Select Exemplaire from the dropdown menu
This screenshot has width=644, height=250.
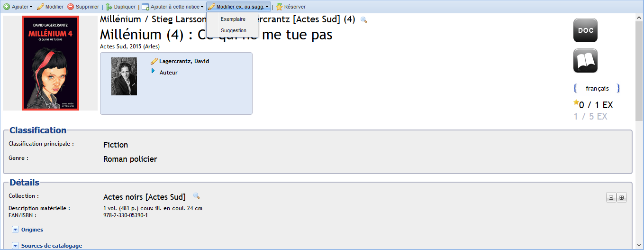click(233, 19)
